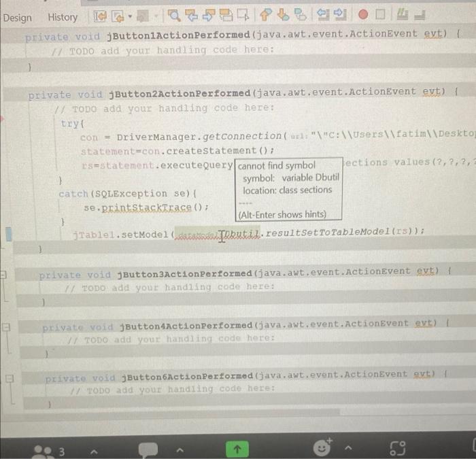
Task: Place the cursor on con.createStatement() line
Action: pos(177,151)
